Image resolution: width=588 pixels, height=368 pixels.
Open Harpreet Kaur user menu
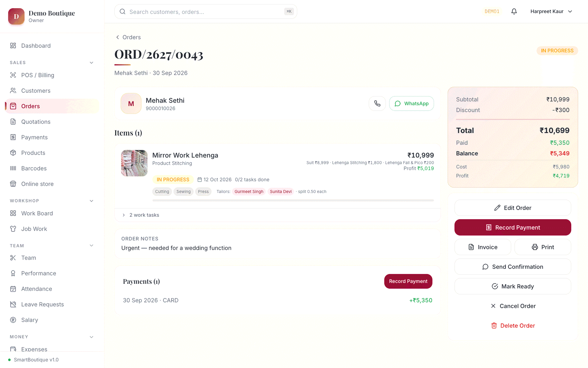click(x=551, y=11)
